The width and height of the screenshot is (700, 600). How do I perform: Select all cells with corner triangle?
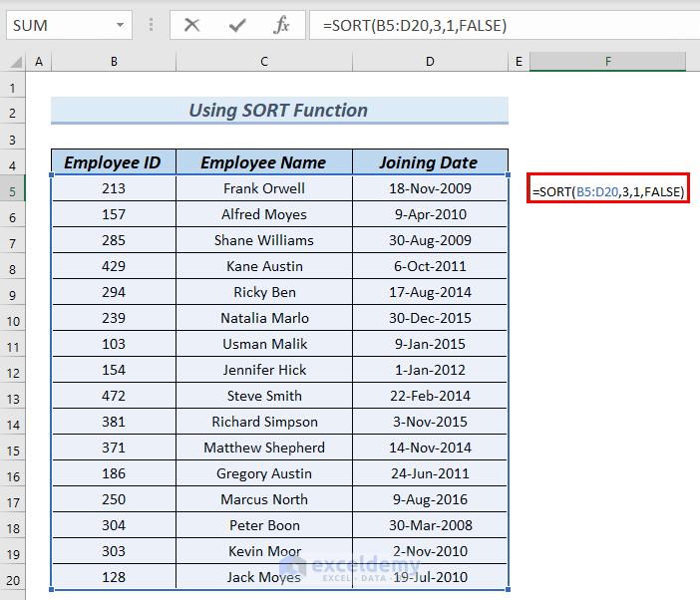(x=16, y=62)
